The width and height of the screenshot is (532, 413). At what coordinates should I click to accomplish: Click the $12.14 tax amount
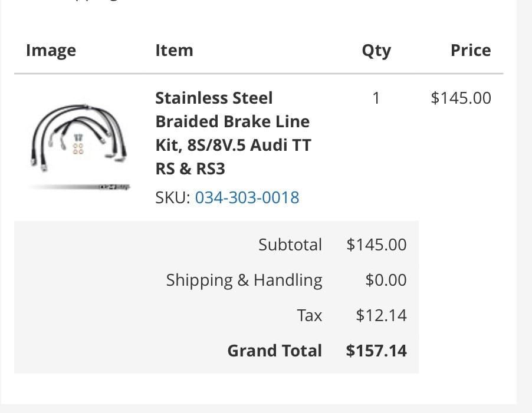click(381, 315)
